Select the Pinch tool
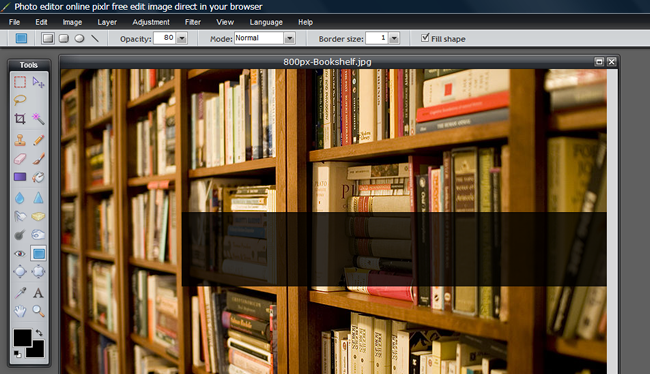Viewport: 650px width, 374px height. click(38, 272)
